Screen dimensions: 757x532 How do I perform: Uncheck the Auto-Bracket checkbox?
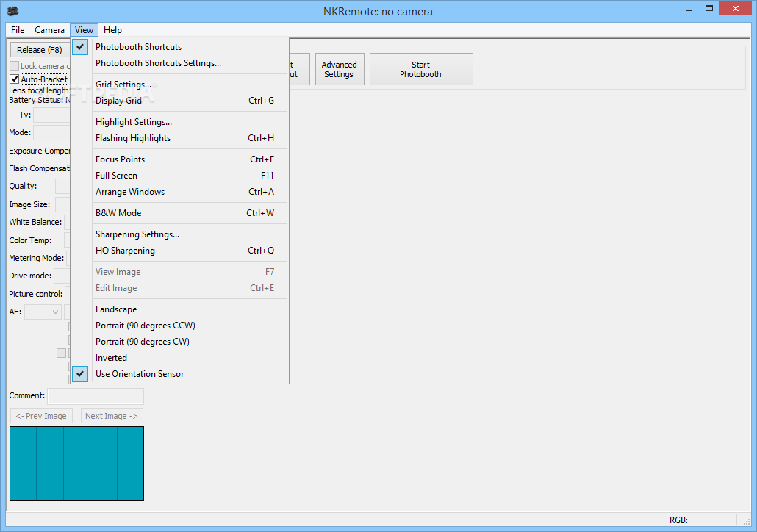(15, 79)
